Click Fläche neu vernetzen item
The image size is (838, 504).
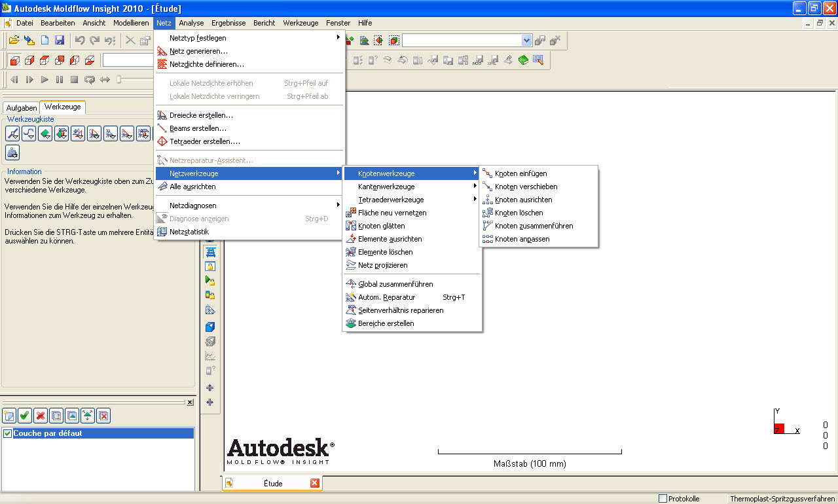[x=412, y=213]
